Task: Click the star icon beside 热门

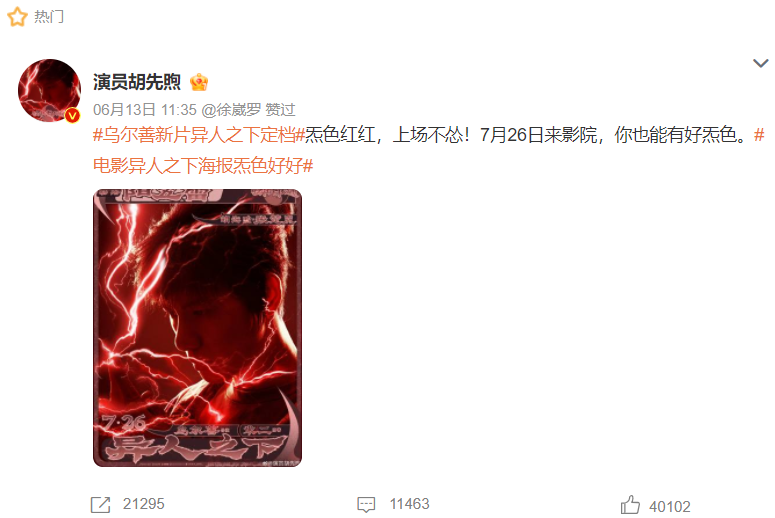Action: click(x=17, y=16)
